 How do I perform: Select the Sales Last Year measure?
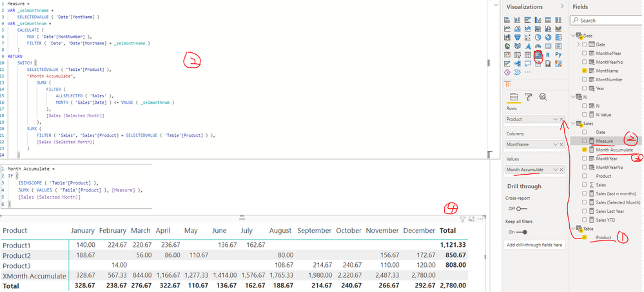[610, 211]
